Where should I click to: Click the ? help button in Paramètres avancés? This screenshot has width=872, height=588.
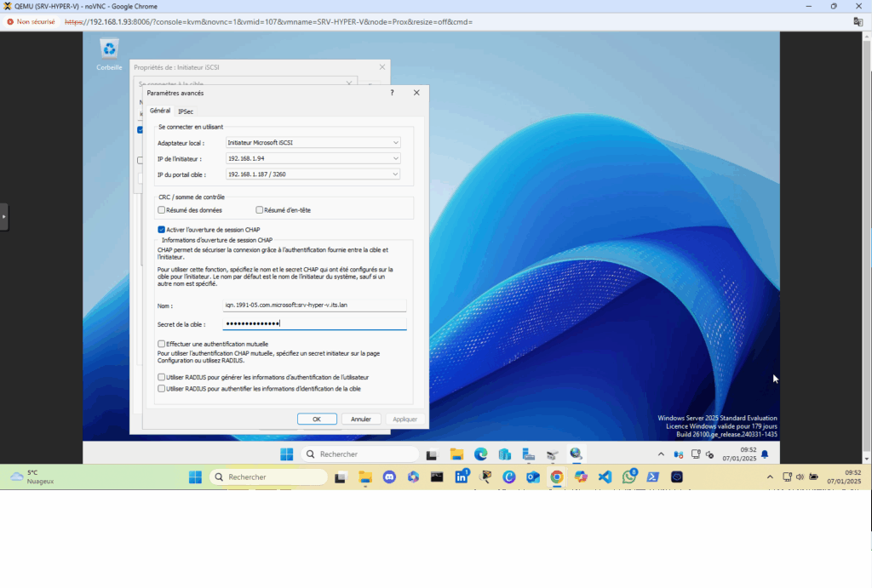pos(392,93)
